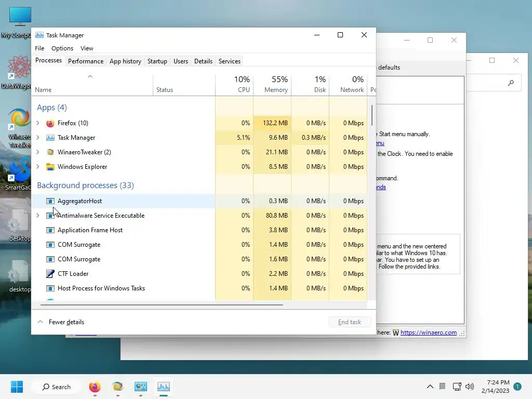Screen dimensions: 532x399
Task: Click the network tray icon
Action: click(457, 387)
